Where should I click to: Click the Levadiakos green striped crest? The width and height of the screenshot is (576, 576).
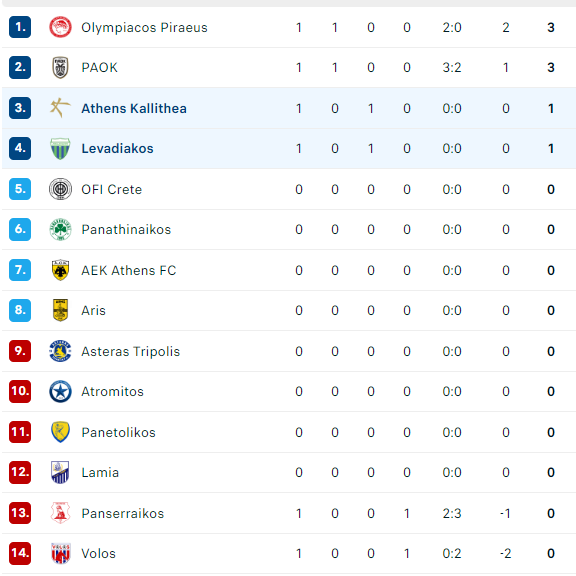tap(60, 148)
